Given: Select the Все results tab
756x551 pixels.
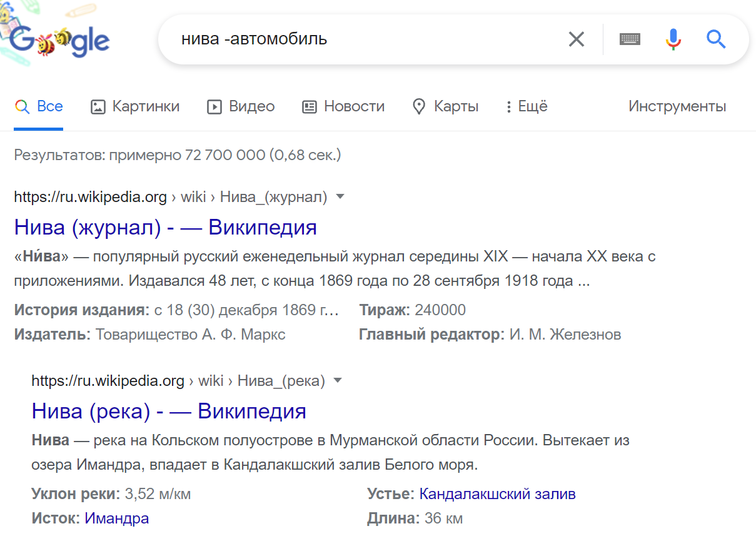Looking at the screenshot, I should click(x=39, y=106).
